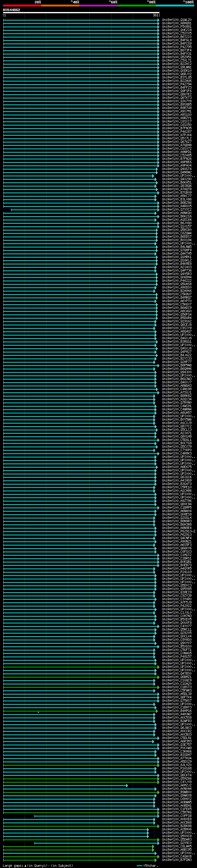Viewport: 197px width, 868px height.
Task: Click the white query bar spanning 1 to 361
Action: point(81,13)
